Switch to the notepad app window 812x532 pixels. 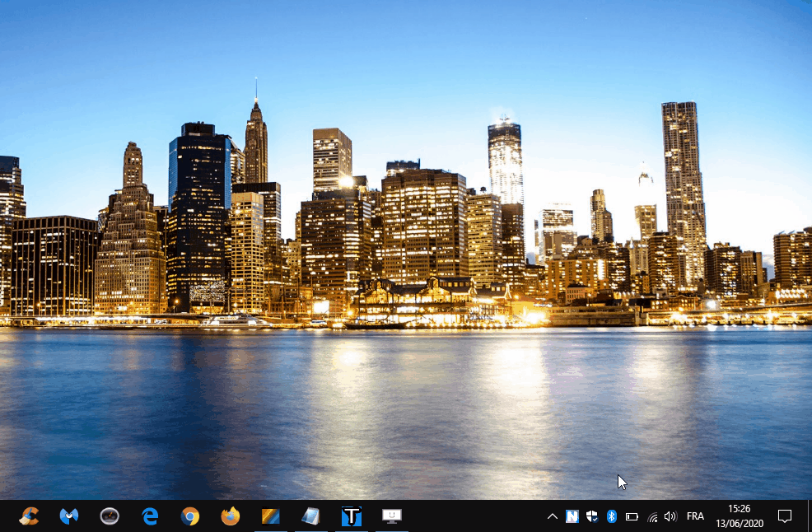point(310,516)
